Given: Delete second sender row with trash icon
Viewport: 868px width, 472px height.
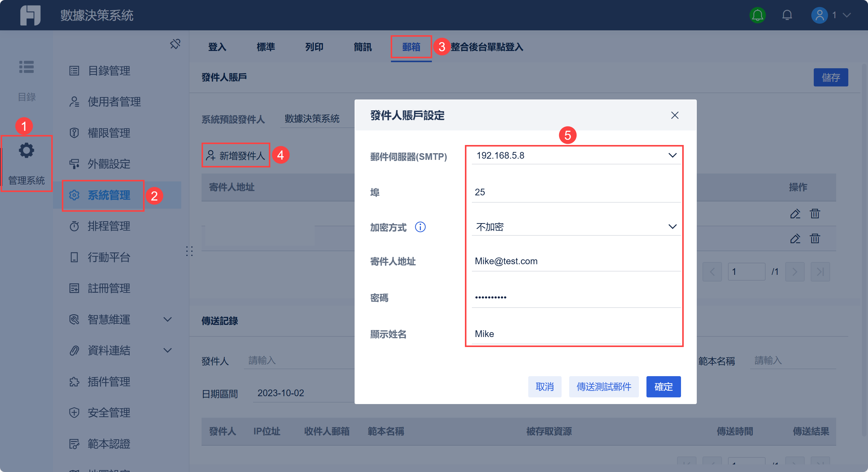Looking at the screenshot, I should click(814, 239).
